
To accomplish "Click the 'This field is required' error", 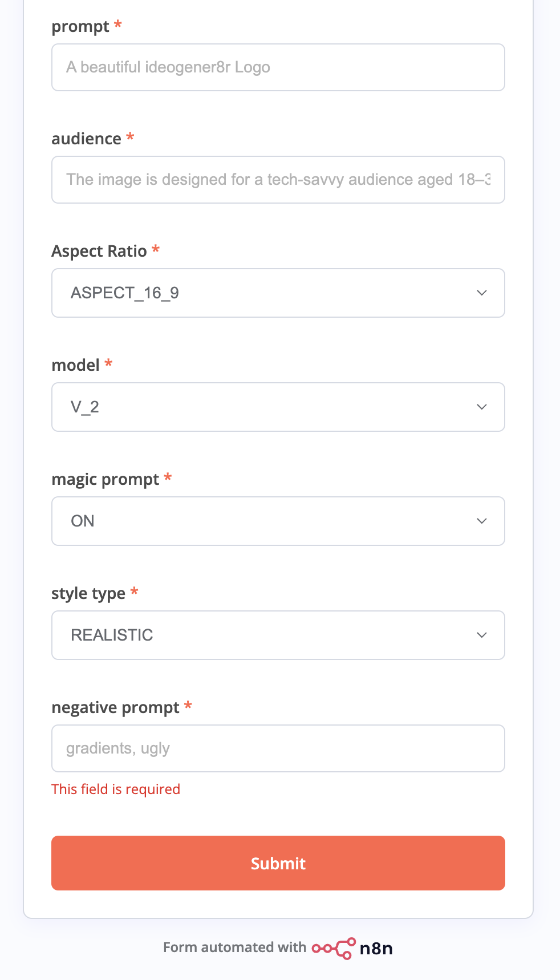I will (x=116, y=789).
